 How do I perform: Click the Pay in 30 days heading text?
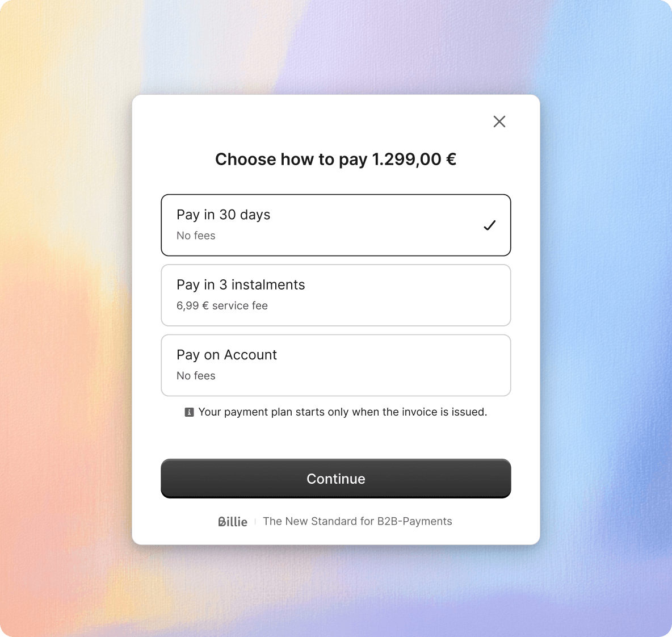(223, 215)
